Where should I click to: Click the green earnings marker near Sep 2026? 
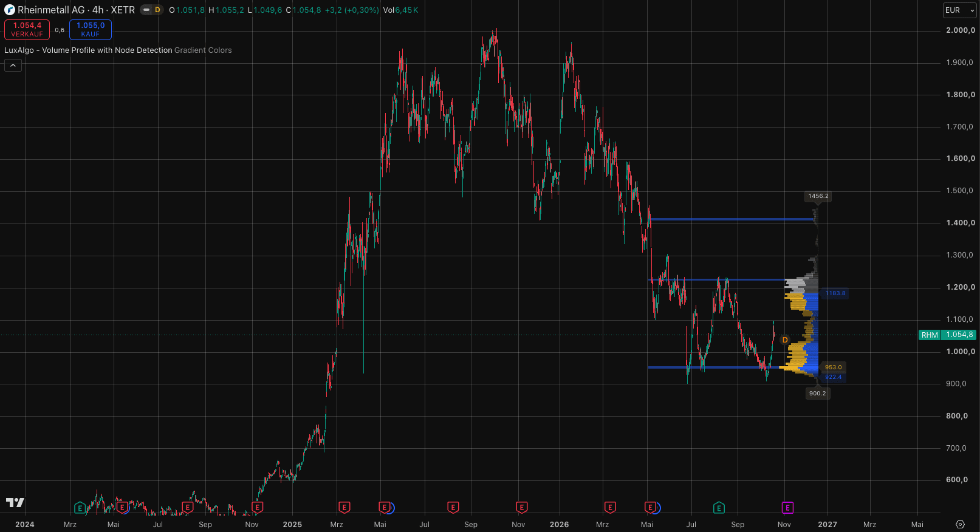click(x=719, y=508)
